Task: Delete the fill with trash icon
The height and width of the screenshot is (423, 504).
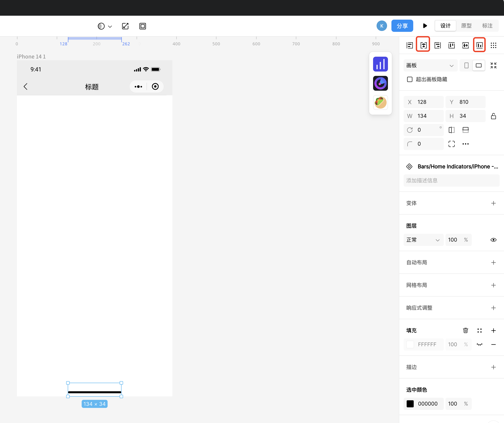Action: [x=465, y=330]
